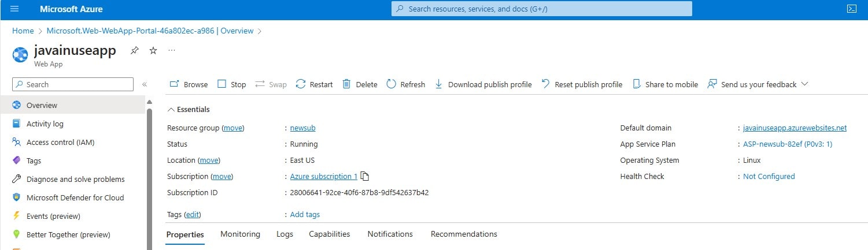Click move link next to Subscription
The image size is (868, 250).
pos(222,177)
